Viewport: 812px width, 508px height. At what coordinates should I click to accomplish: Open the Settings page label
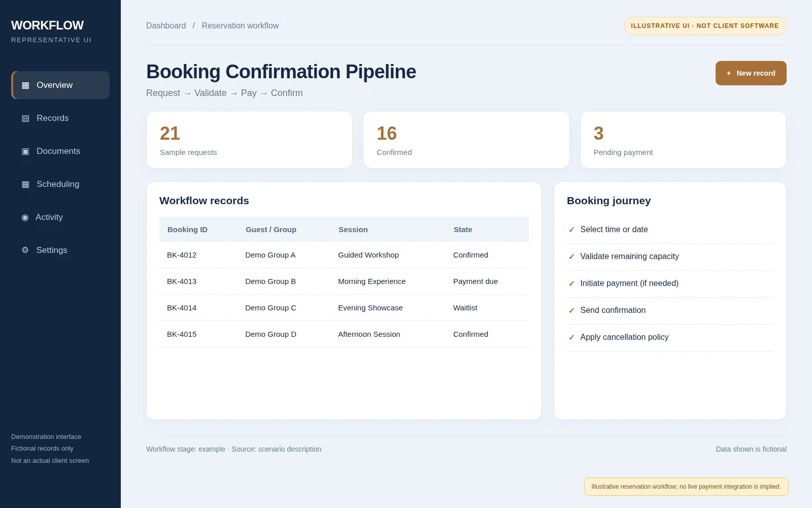click(x=52, y=250)
